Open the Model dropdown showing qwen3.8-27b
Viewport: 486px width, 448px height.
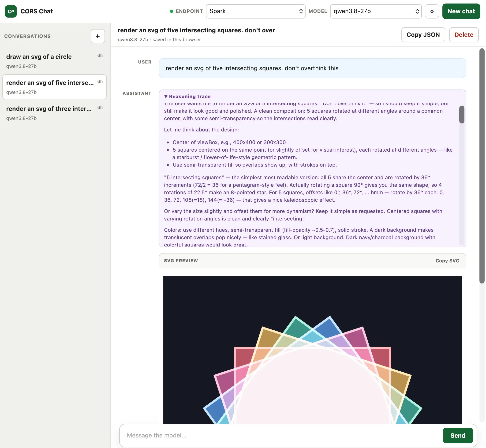[376, 11]
